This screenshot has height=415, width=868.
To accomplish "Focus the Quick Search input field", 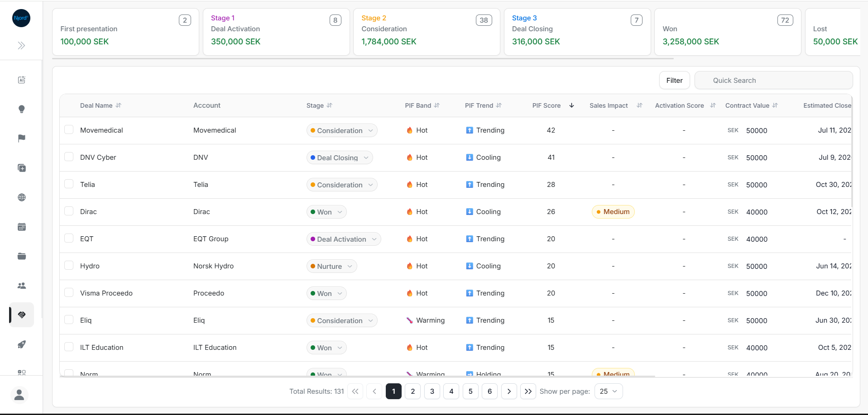I will (x=773, y=81).
